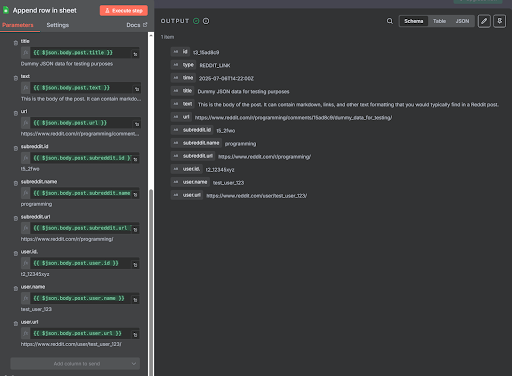Open the Docs link
This screenshot has width=512, height=376.
[137, 25]
